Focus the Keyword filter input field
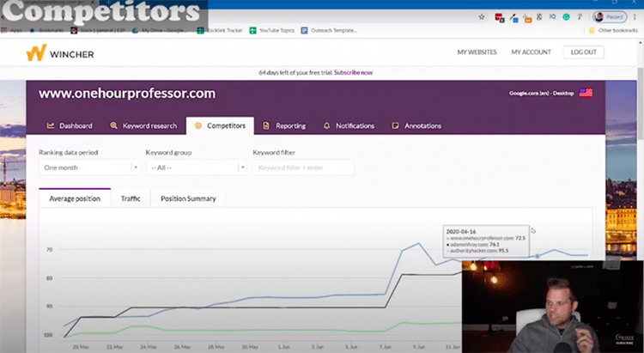The image size is (644, 353). [302, 167]
